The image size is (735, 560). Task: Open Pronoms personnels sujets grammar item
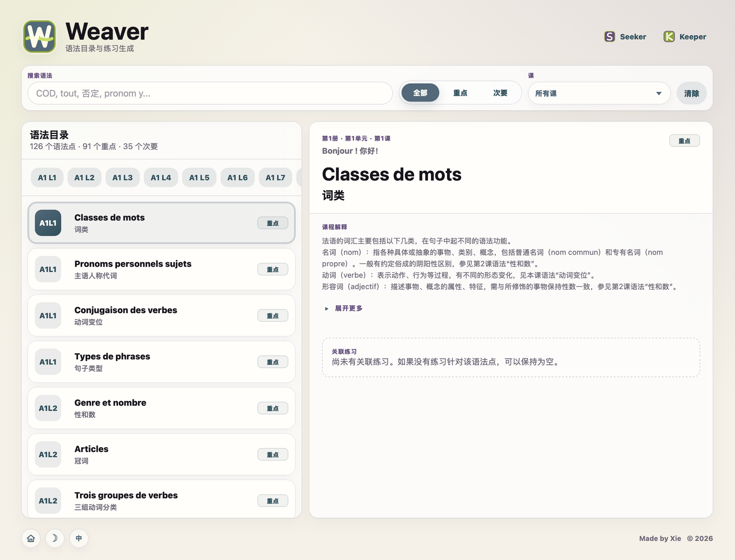[x=161, y=269]
